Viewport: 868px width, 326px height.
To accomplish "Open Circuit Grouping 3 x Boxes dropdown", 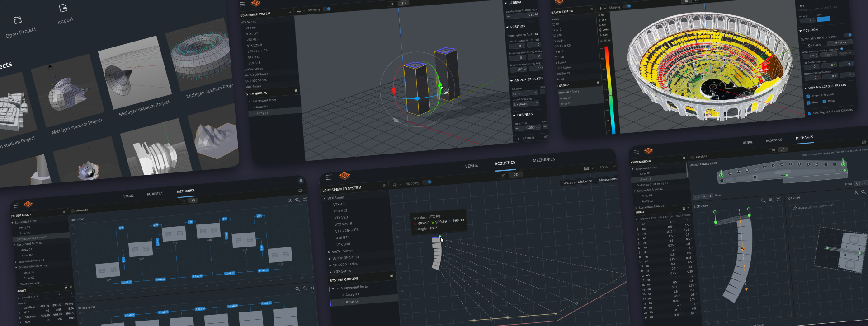I will pos(526,104).
